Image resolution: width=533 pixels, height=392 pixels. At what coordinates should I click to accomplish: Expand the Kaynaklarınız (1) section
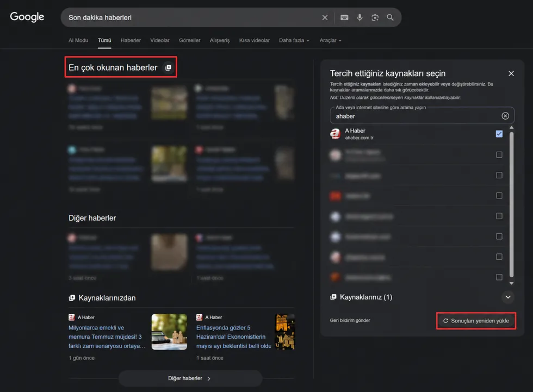pyautogui.click(x=508, y=297)
